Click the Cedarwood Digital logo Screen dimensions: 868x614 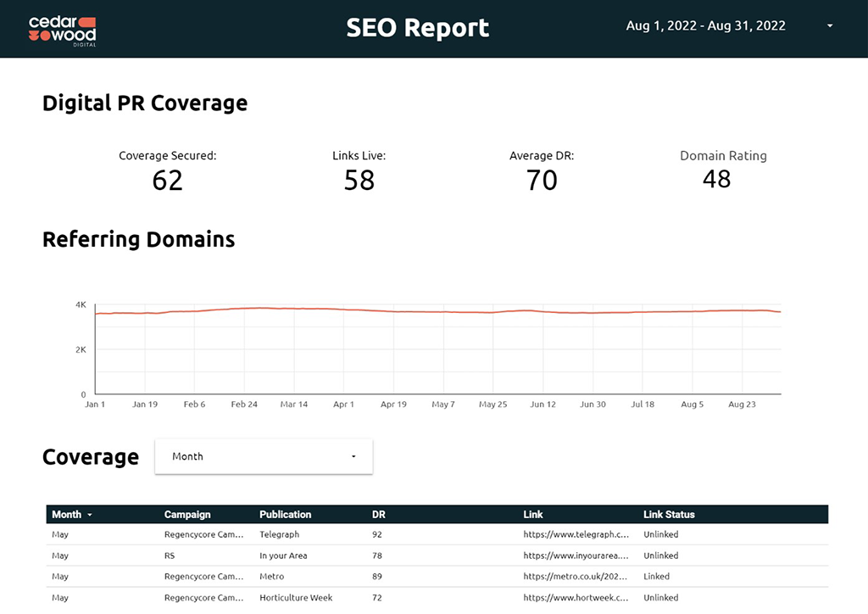(x=62, y=30)
